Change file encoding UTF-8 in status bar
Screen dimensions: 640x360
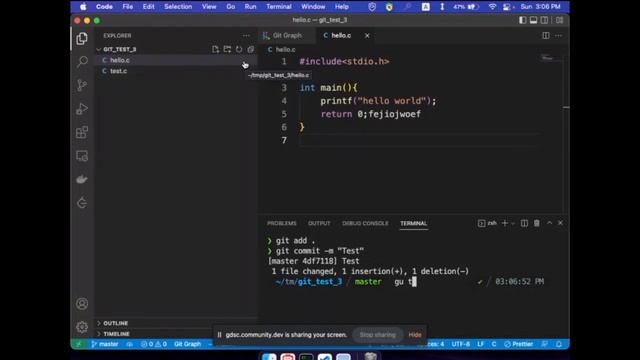(x=460, y=344)
